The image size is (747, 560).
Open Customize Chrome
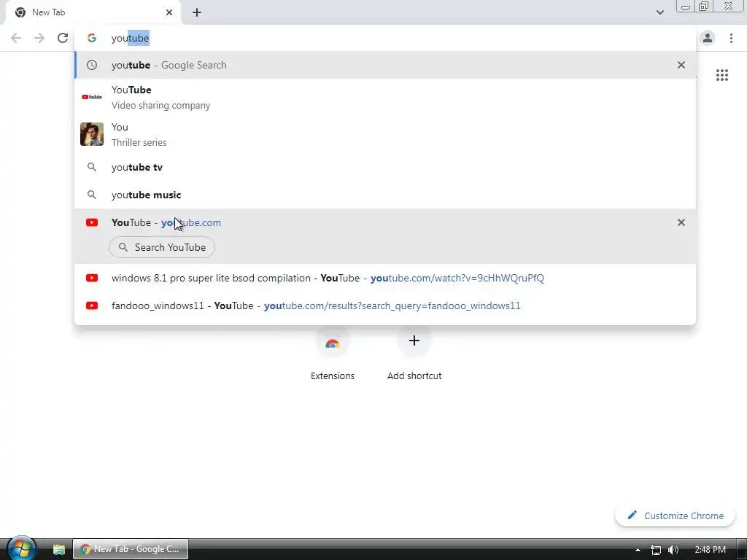pyautogui.click(x=675, y=516)
